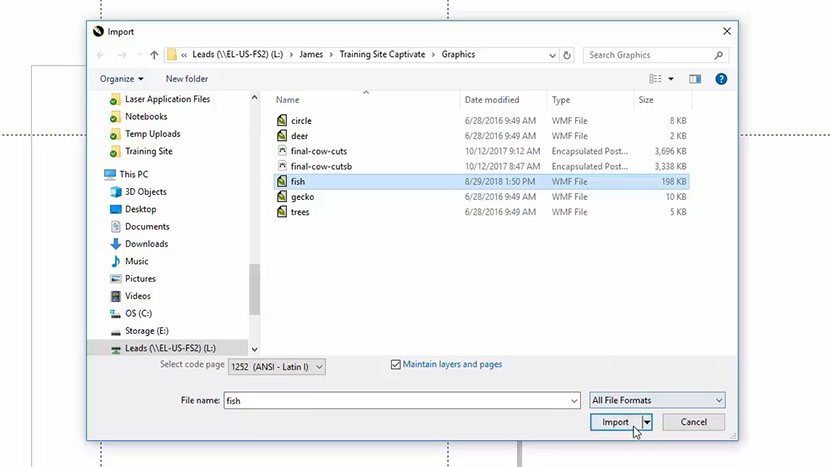Image resolution: width=830 pixels, height=467 pixels.
Task: Open the Select code page dropdown
Action: [277, 367]
